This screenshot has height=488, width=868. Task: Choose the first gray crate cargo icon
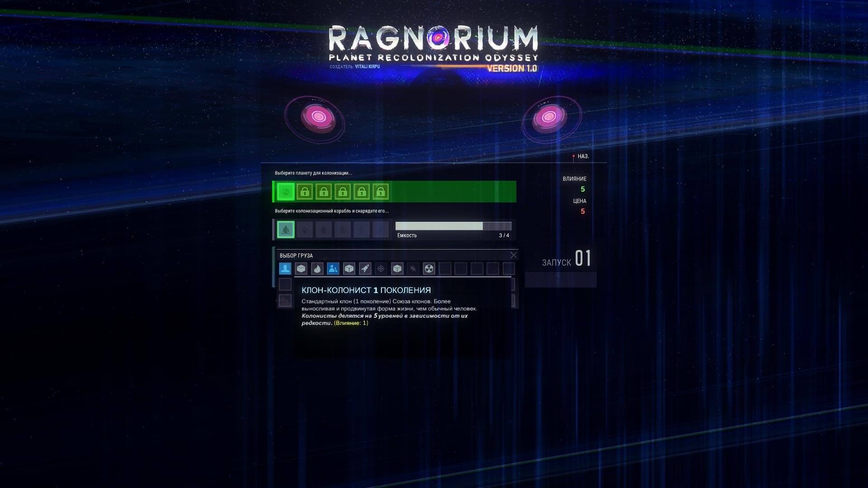301,269
